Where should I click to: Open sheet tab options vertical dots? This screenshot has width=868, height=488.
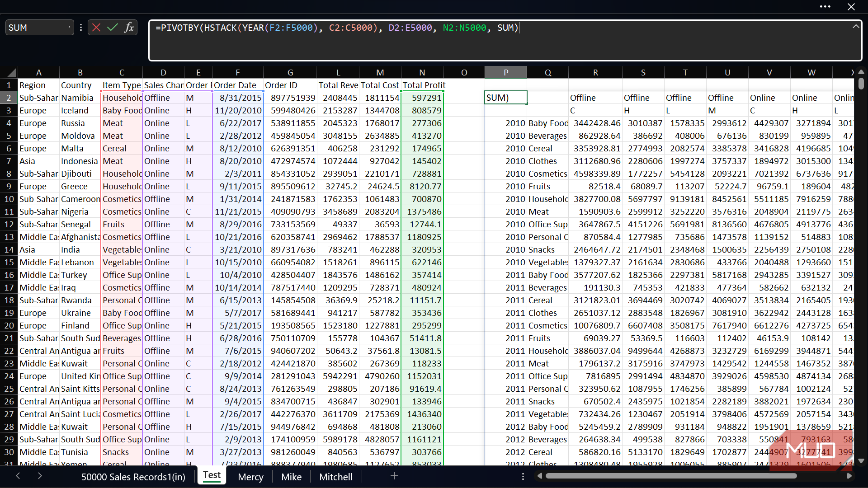(523, 476)
